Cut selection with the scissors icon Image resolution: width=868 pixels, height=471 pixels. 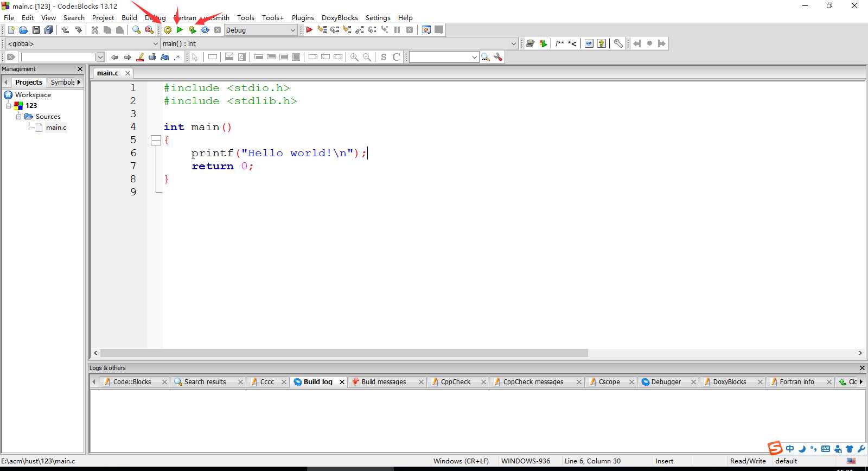click(95, 30)
